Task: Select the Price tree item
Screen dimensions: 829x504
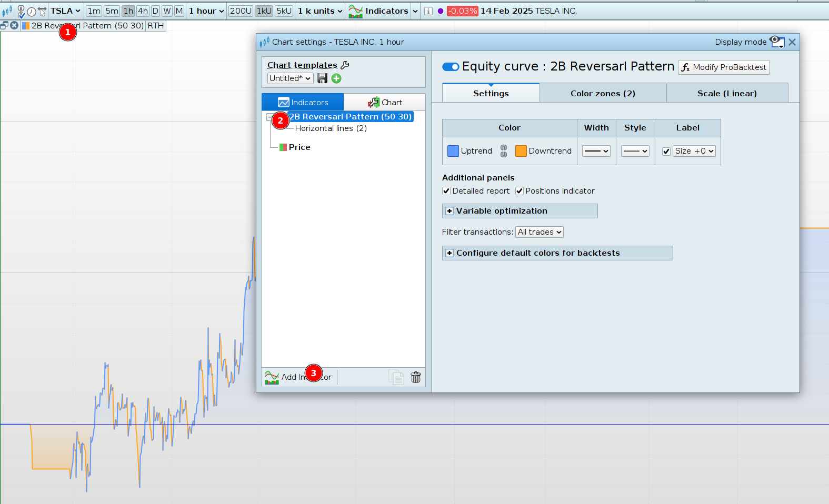Action: 299,147
